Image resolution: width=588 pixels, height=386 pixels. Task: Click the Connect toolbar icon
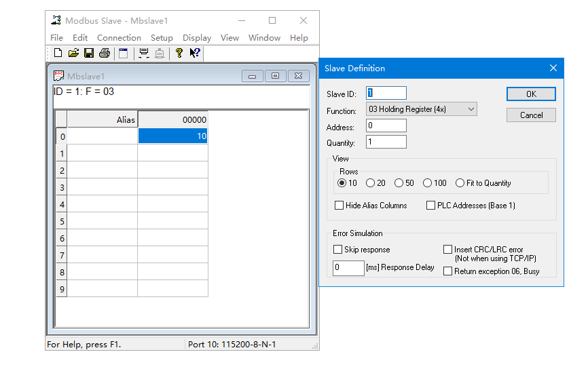(143, 53)
